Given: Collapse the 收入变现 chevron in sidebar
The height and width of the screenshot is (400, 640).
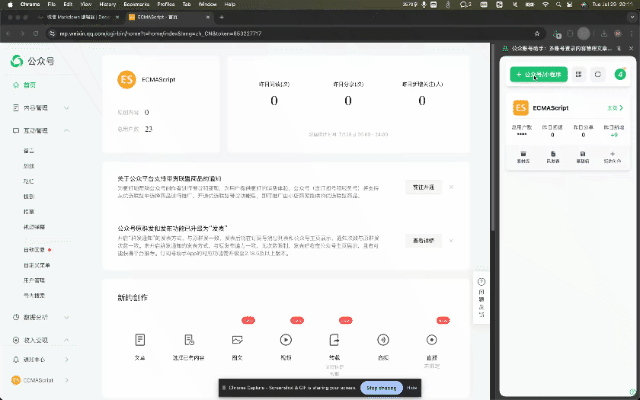Looking at the screenshot, I should coord(67,340).
